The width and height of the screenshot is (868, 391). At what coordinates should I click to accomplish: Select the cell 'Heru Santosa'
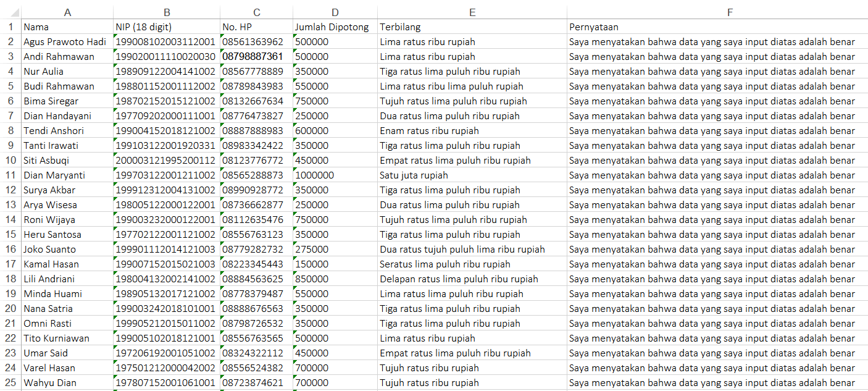[67, 235]
